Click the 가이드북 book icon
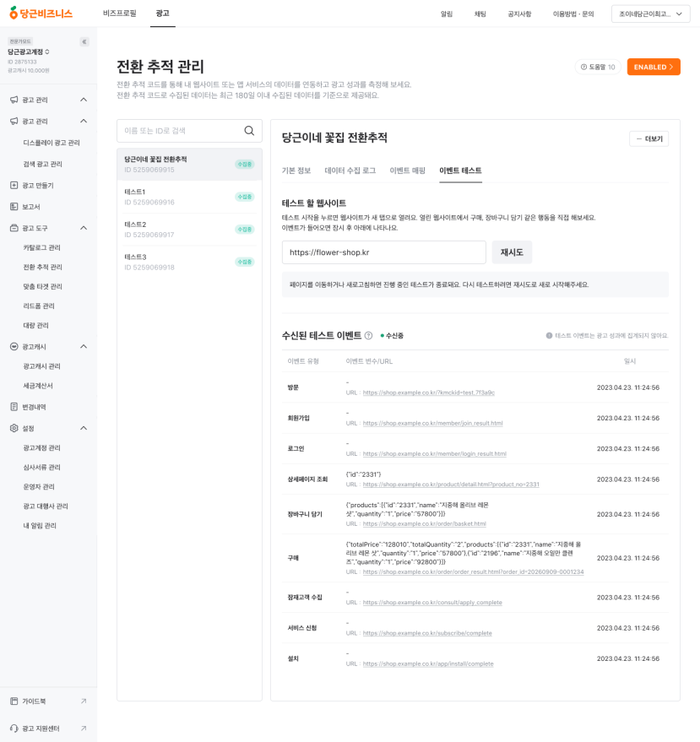 (x=14, y=701)
